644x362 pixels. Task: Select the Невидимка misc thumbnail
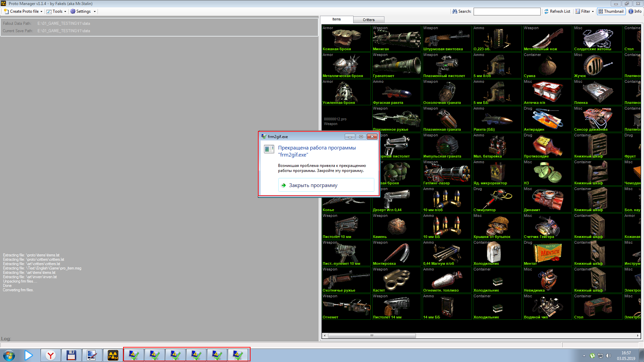coord(547,280)
